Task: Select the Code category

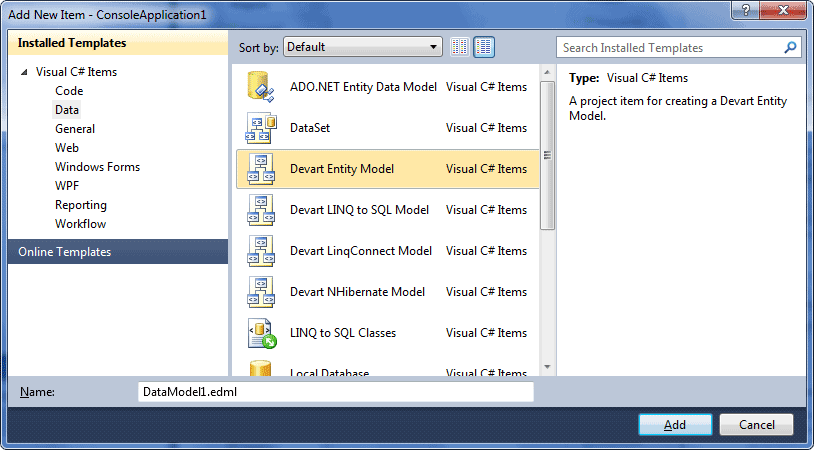Action: point(69,91)
